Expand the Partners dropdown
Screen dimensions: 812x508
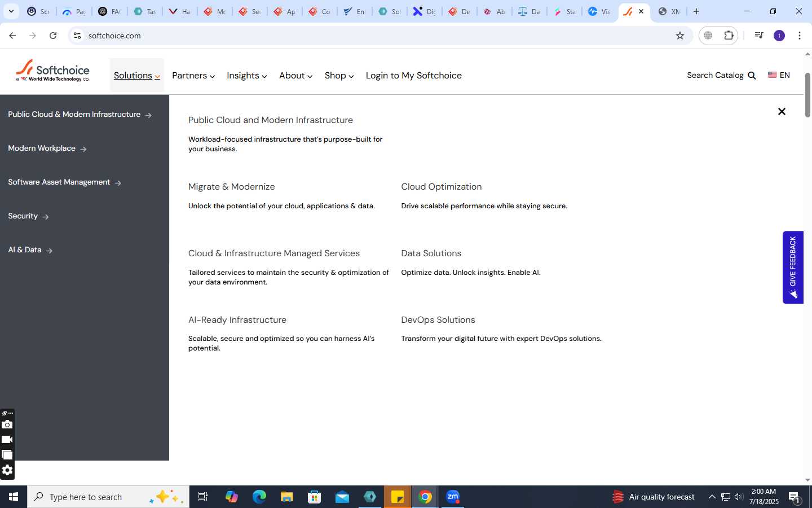[193, 76]
